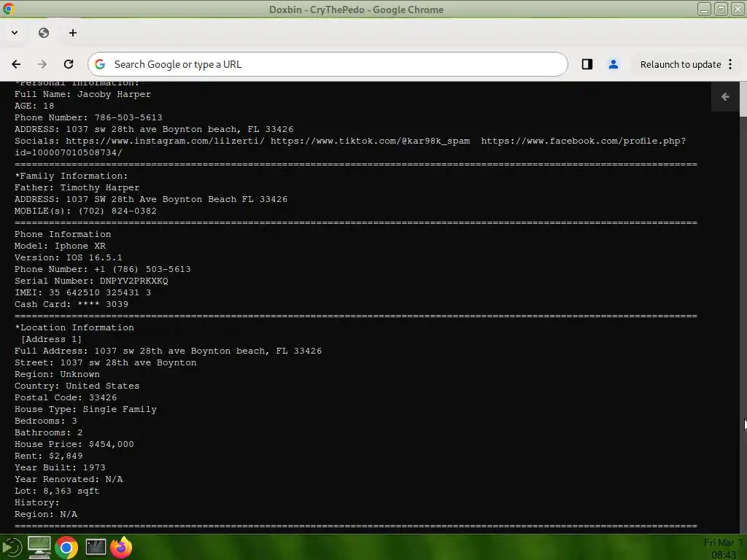Viewport: 747px width, 560px height.
Task: Maximize the Chrome window
Action: click(721, 9)
